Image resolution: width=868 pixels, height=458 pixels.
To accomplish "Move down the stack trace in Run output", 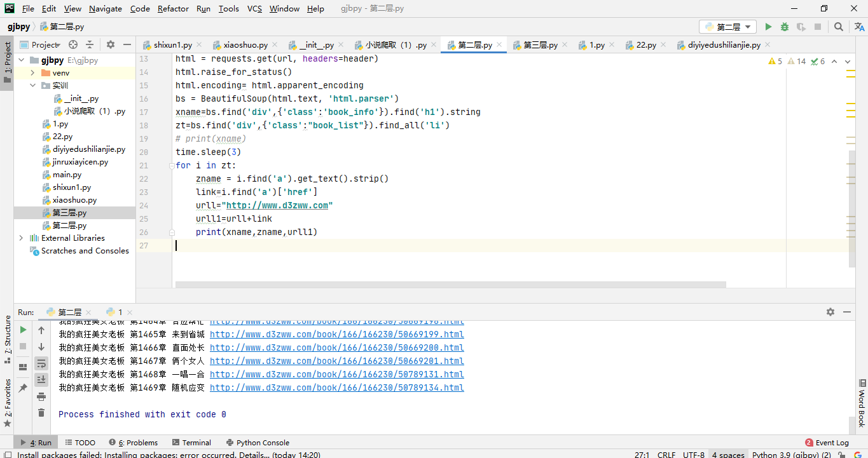I will tap(41, 347).
